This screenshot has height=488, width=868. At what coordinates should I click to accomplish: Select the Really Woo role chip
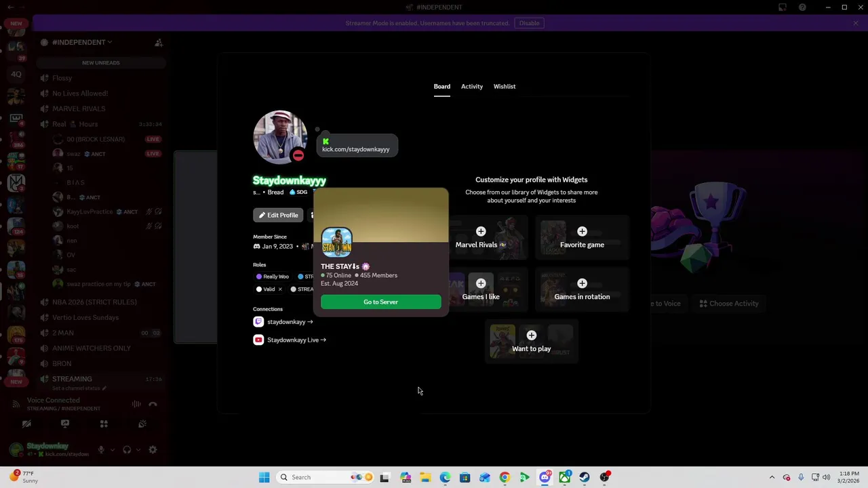click(273, 277)
